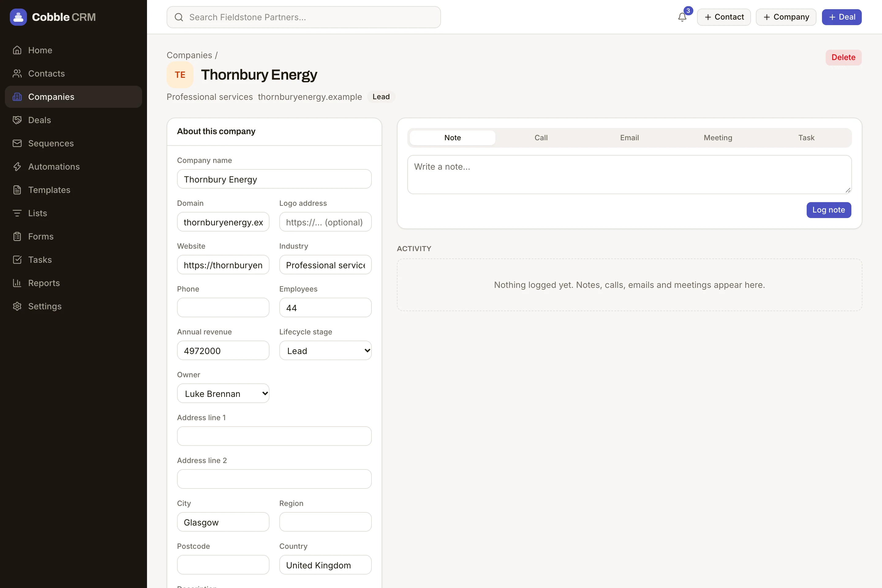Screen dimensions: 882x588
Task: Click the red Delete button
Action: (843, 57)
